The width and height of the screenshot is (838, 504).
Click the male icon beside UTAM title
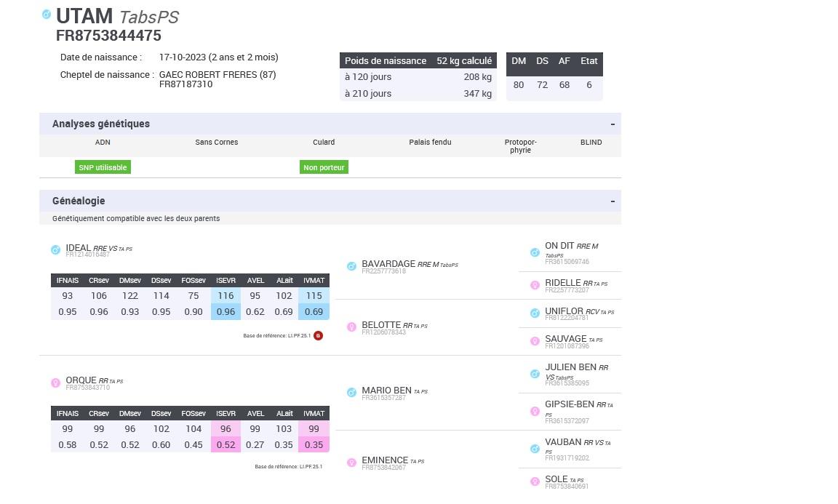(x=47, y=15)
